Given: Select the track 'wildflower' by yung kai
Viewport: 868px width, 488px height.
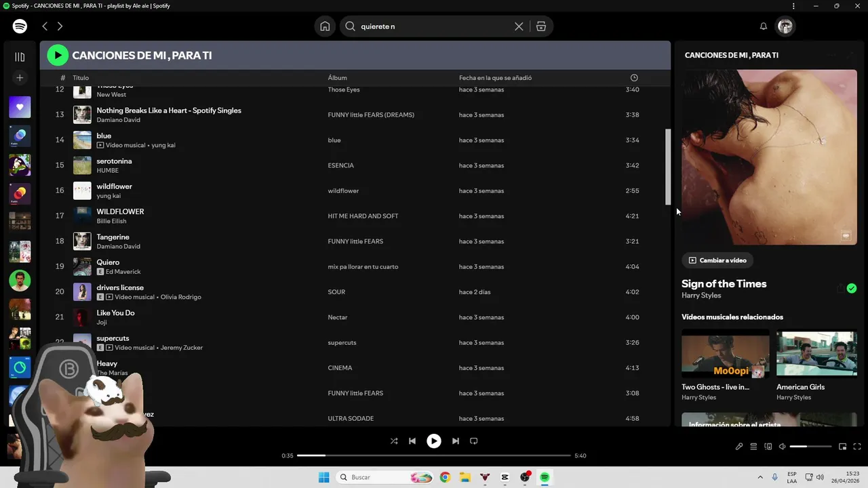Looking at the screenshot, I should pyautogui.click(x=114, y=186).
